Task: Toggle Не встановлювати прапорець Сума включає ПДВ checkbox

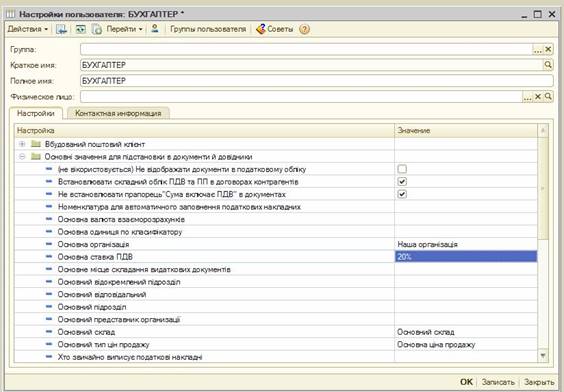Action: coord(402,194)
